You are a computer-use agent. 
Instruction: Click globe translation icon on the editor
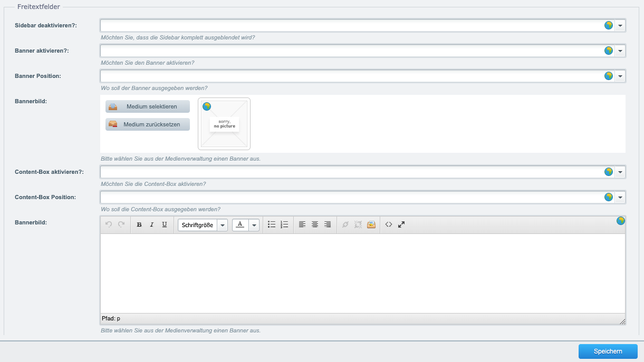pos(621,221)
